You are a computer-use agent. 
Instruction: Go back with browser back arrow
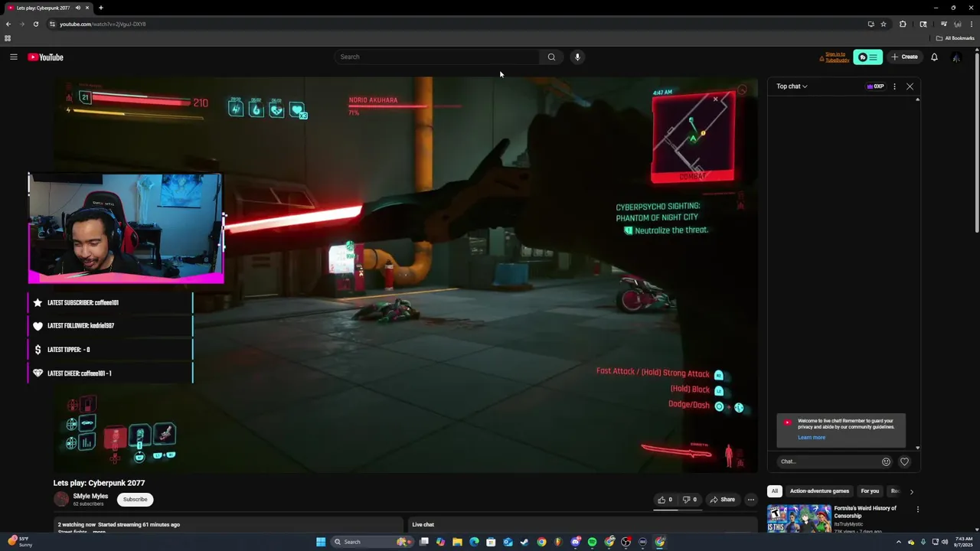click(x=8, y=24)
